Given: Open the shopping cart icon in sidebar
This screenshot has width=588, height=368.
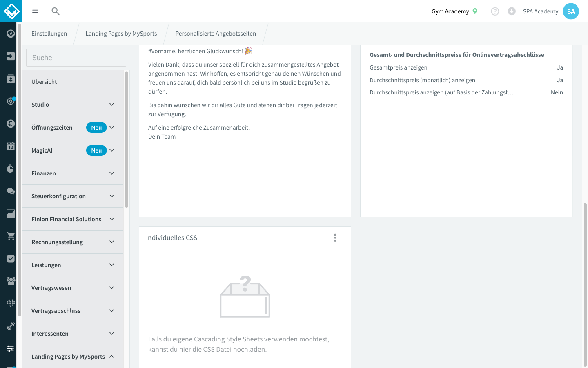Looking at the screenshot, I should [x=11, y=236].
